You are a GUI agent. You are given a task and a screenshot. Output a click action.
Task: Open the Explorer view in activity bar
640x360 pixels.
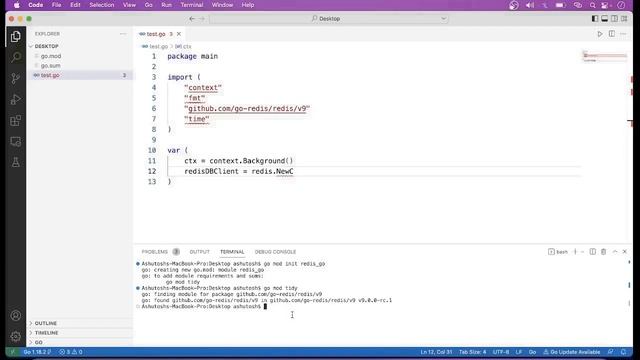click(16, 37)
